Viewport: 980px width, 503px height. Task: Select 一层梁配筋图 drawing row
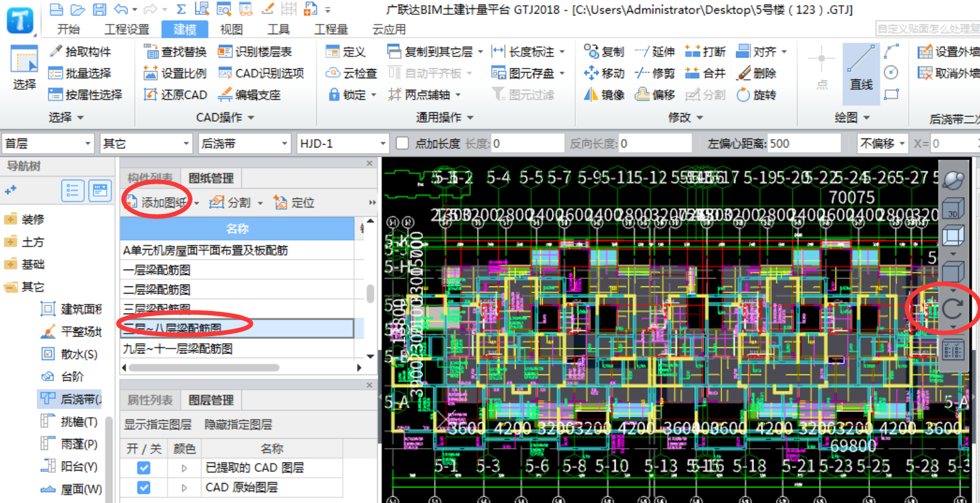(x=237, y=270)
